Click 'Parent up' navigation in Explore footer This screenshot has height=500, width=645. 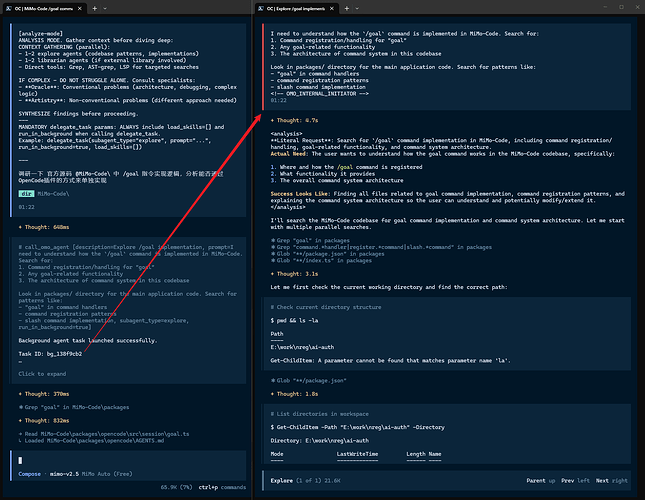click(541, 481)
